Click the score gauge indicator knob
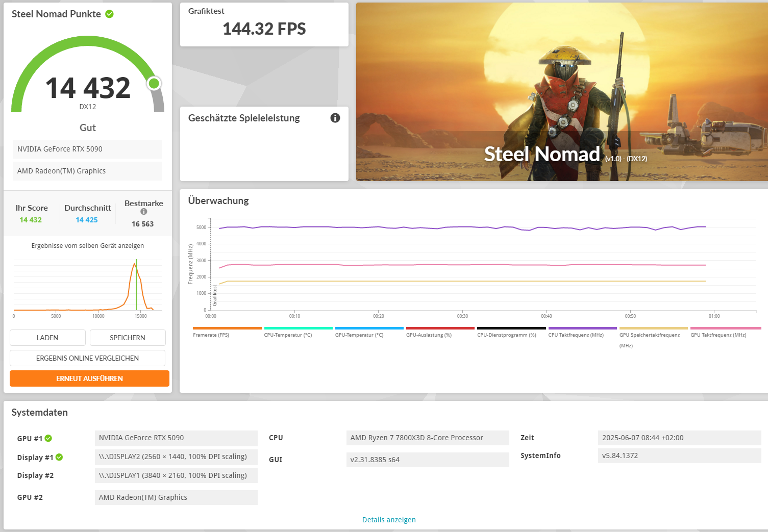Viewport: 768px width, 532px height. pyautogui.click(x=154, y=83)
